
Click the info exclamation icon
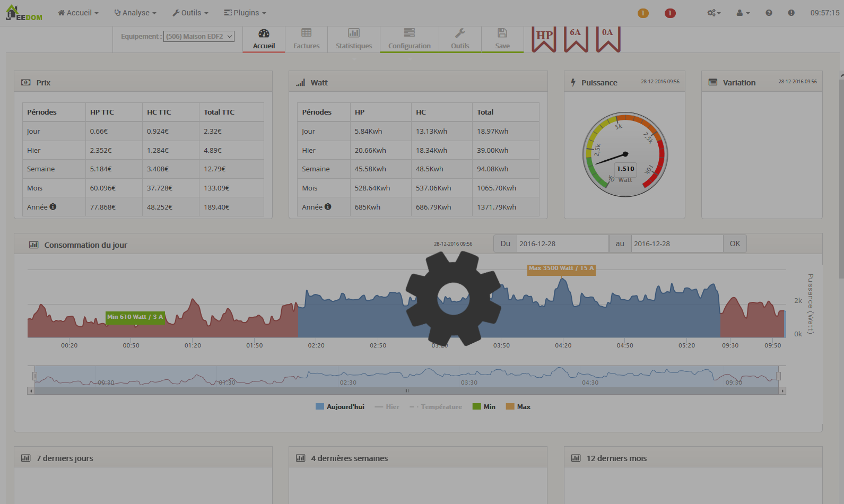coord(791,13)
